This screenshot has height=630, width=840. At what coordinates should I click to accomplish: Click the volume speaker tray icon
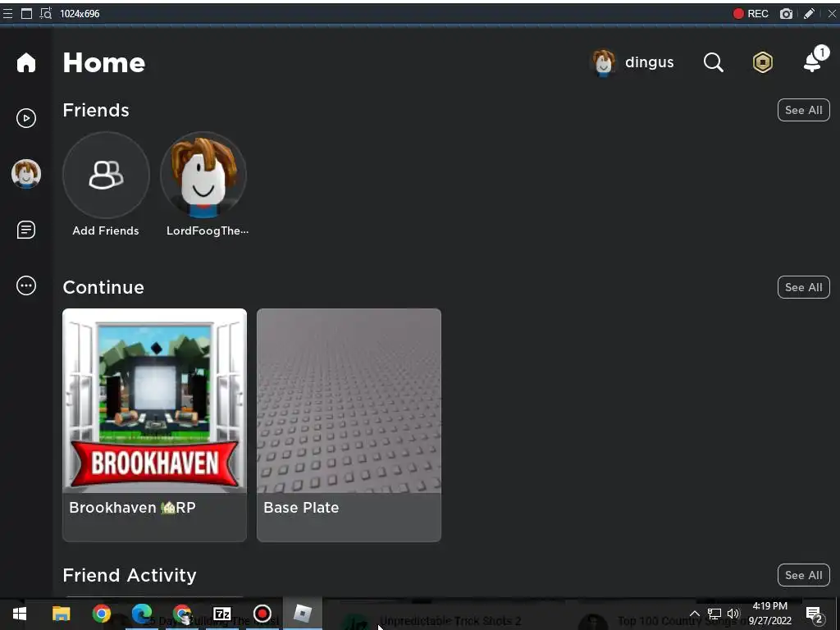click(x=733, y=614)
